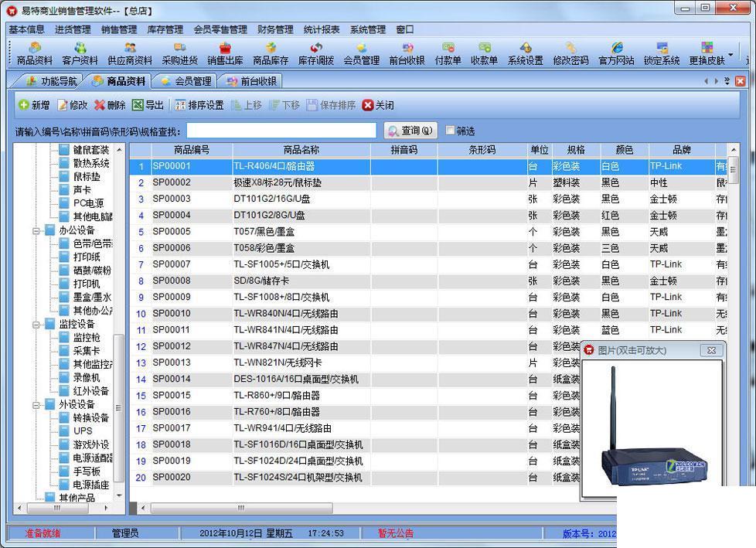Sort by the 商品名称 column header

(x=301, y=150)
